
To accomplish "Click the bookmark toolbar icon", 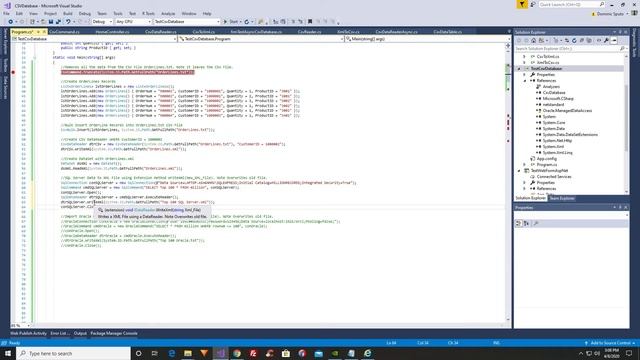I will [x=310, y=22].
